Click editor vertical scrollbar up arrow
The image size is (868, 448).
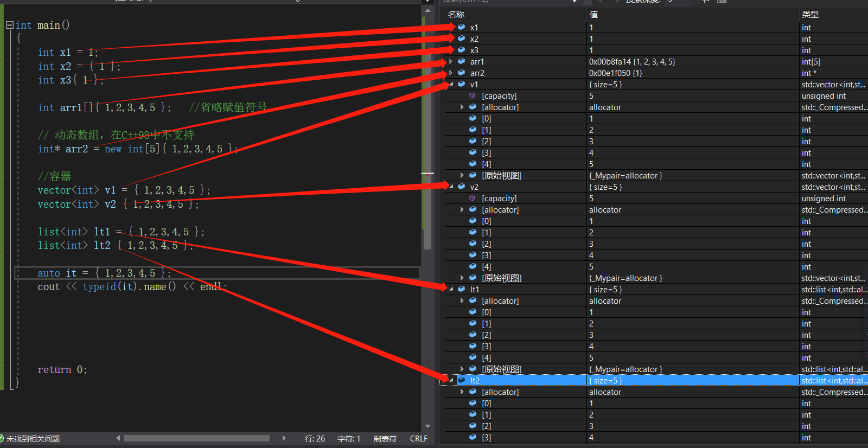click(427, 10)
